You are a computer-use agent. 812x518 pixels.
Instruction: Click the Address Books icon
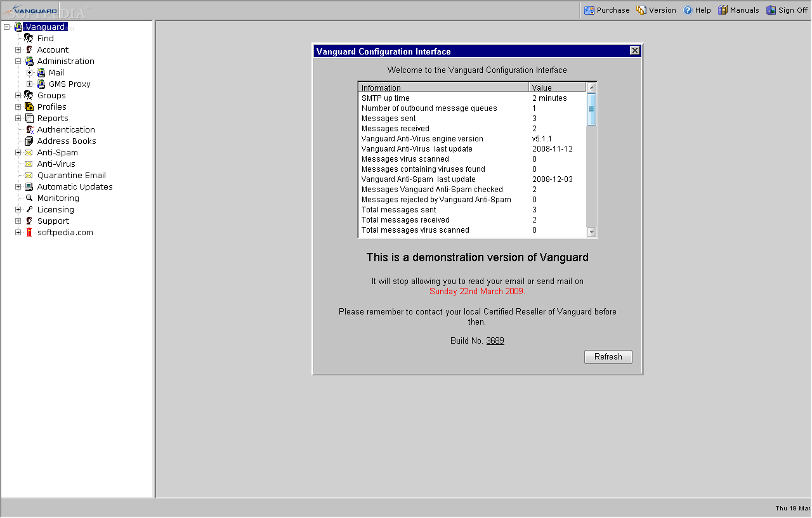tap(29, 141)
